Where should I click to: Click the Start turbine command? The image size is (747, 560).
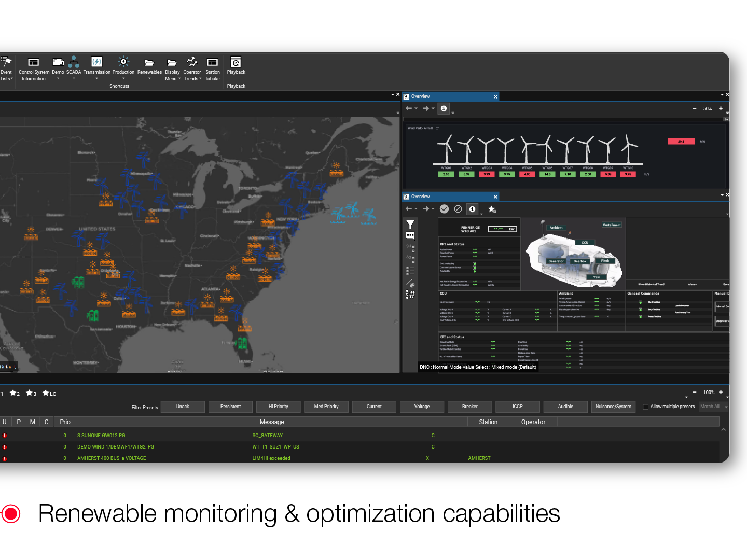[654, 302]
